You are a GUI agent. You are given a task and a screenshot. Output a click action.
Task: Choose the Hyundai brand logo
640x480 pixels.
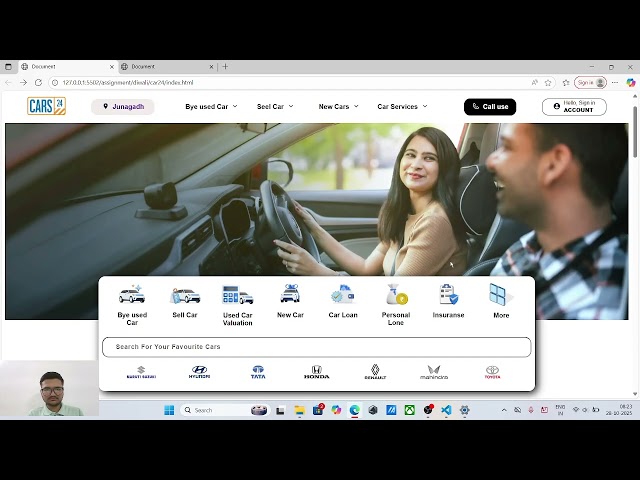coord(199,372)
